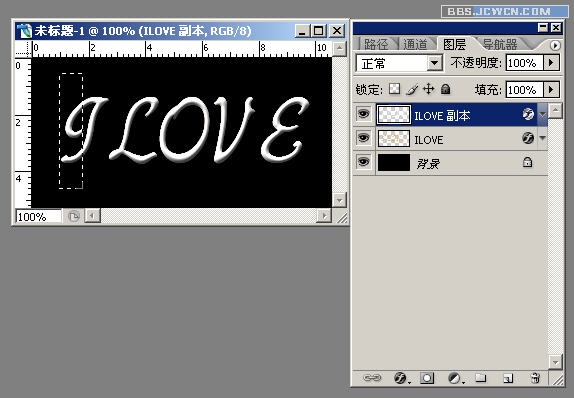Hide the ILOVE 副本 layer
Viewport: 574px width, 398px height.
pos(363,114)
